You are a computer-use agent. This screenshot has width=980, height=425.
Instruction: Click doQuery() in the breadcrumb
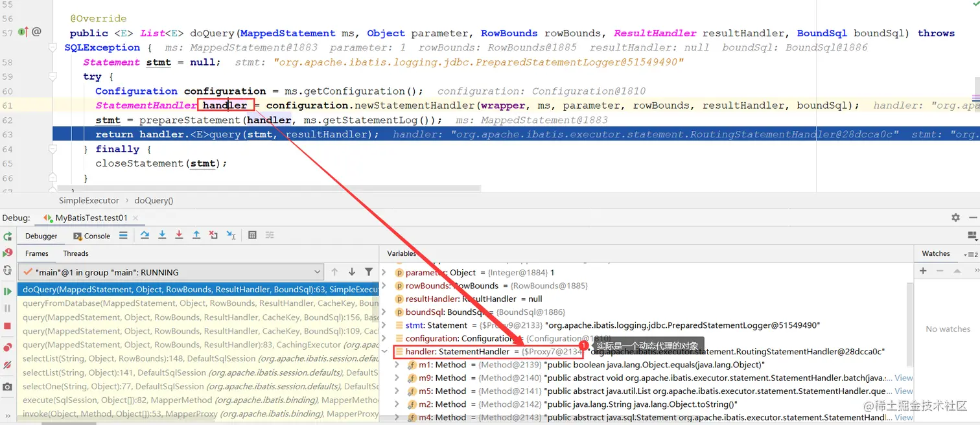tap(154, 201)
